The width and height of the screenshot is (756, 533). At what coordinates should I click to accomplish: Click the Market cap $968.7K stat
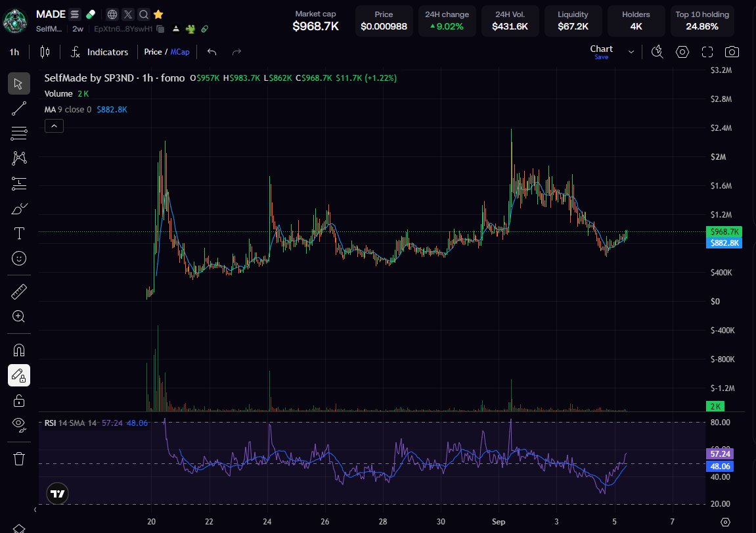[316, 21]
